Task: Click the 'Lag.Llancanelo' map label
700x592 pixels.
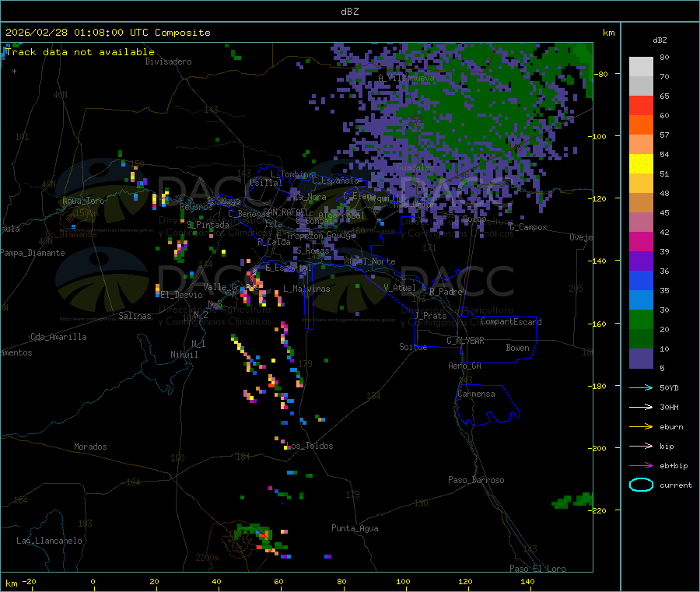Action: (x=49, y=541)
